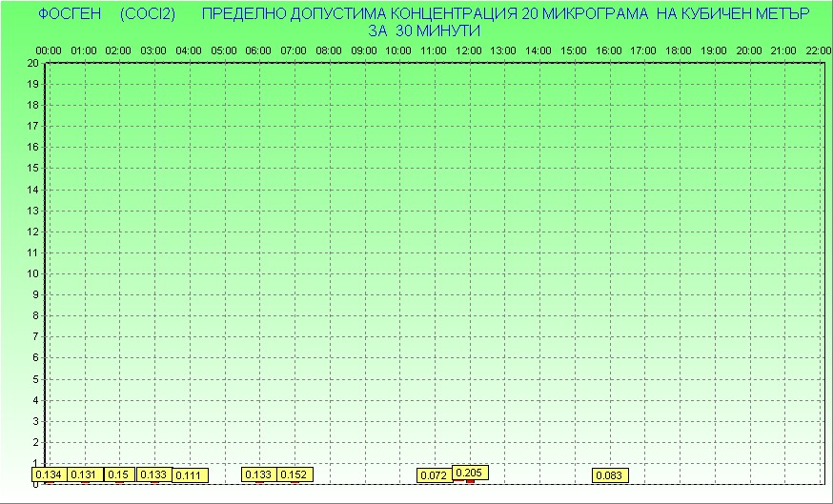Click the 22:00 time axis label
Image resolution: width=833 pixels, height=504 pixels.
(819, 50)
